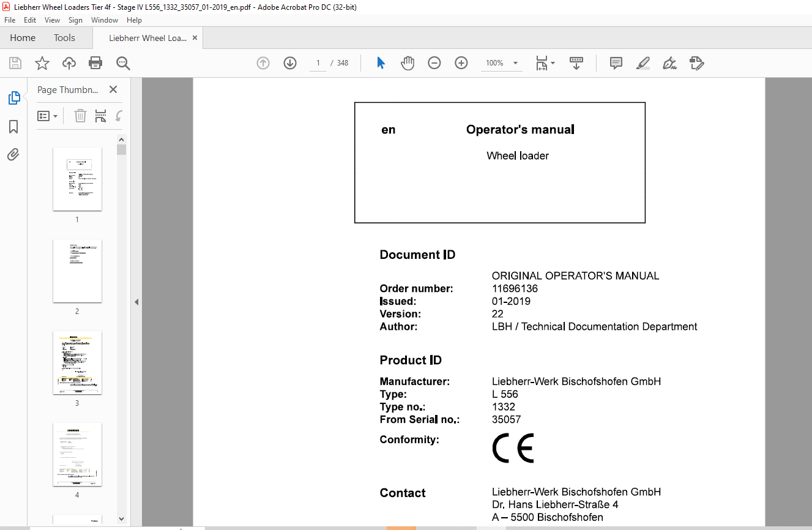Click type value "L 556"
812x530 pixels.
click(505, 395)
